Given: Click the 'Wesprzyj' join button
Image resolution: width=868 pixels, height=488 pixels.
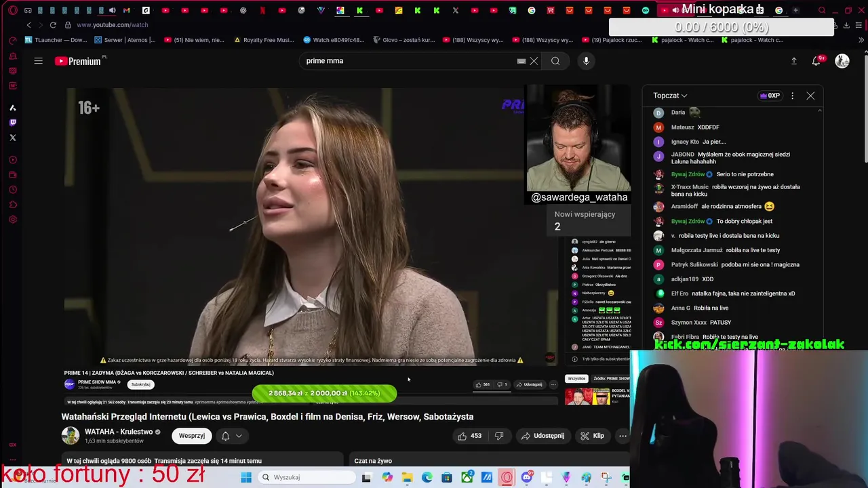Looking at the screenshot, I should tap(192, 436).
